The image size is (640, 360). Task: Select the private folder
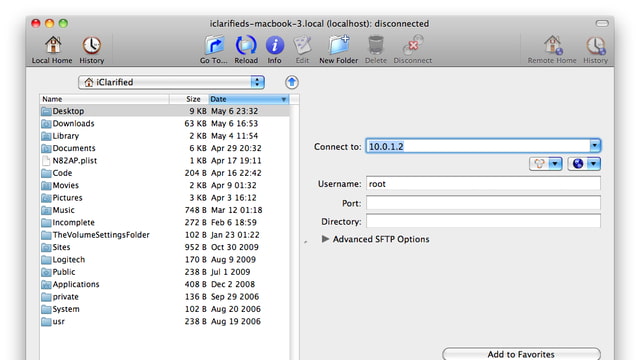164,297
